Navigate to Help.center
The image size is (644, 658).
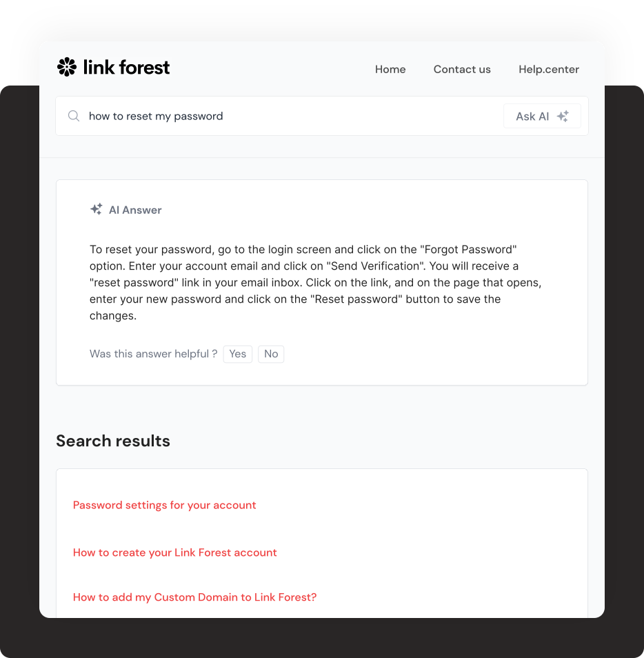(549, 69)
